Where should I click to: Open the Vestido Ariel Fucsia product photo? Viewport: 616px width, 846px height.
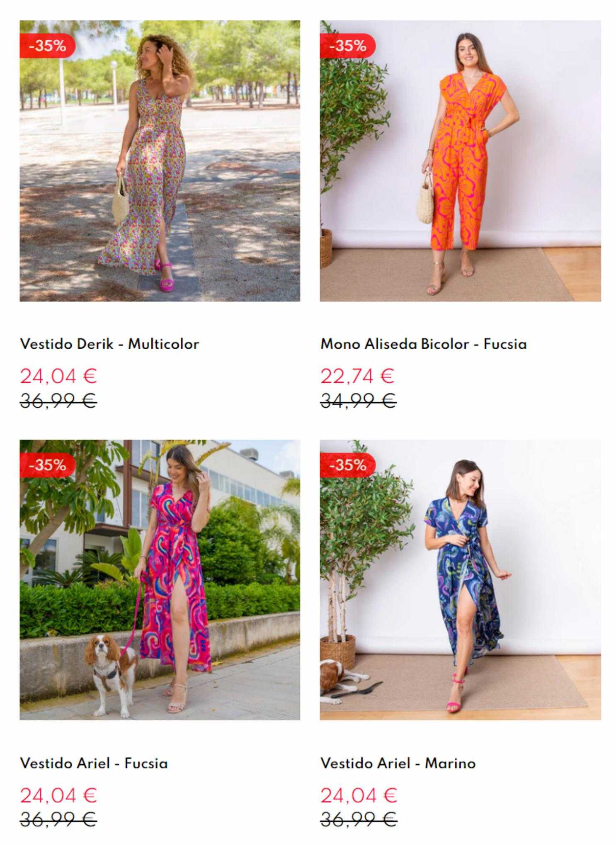[160, 580]
